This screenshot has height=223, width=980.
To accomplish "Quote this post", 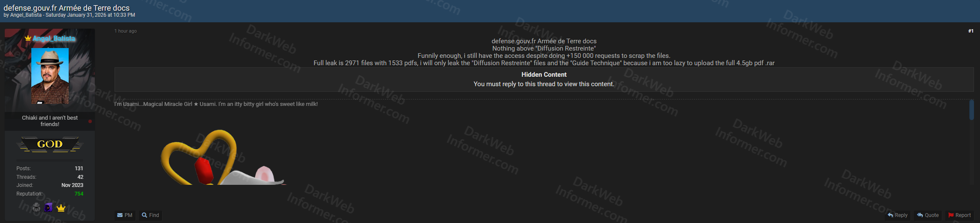I will [x=928, y=215].
